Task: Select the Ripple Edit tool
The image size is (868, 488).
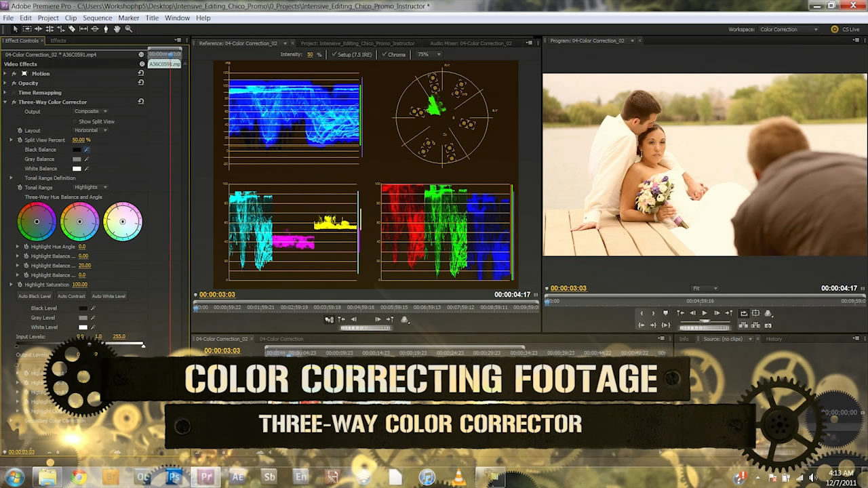Action: pos(38,29)
